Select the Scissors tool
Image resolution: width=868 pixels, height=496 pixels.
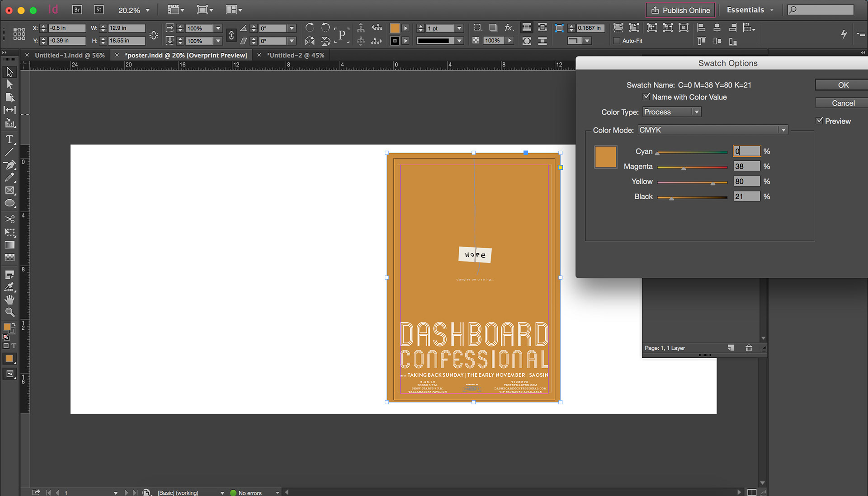tap(9, 220)
